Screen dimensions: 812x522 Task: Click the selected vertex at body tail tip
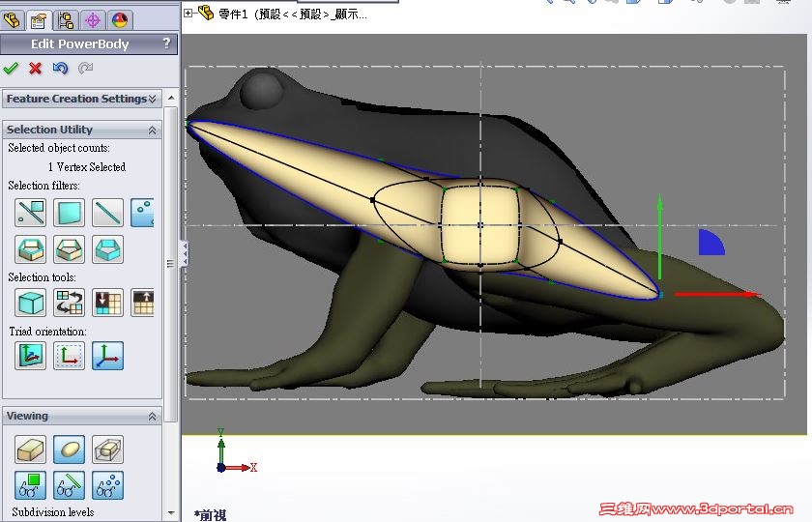tap(660, 295)
